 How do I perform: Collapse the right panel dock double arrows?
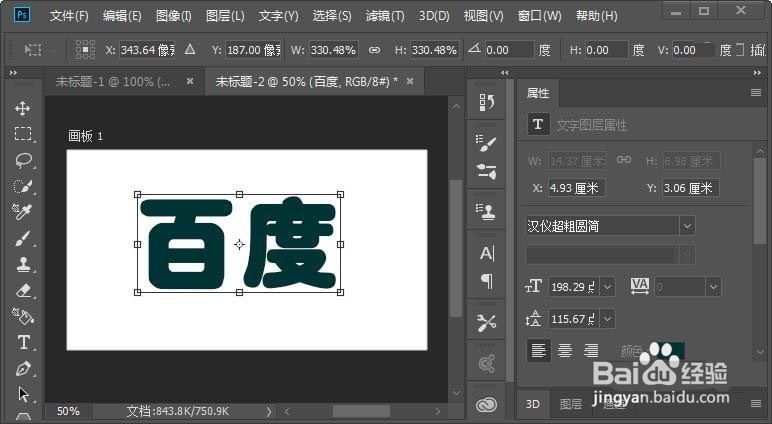point(757,72)
